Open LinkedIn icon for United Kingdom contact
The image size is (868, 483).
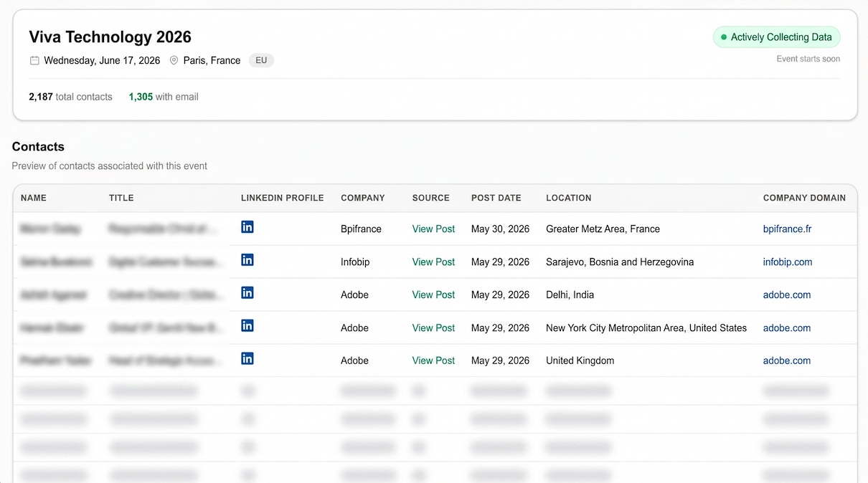(247, 358)
